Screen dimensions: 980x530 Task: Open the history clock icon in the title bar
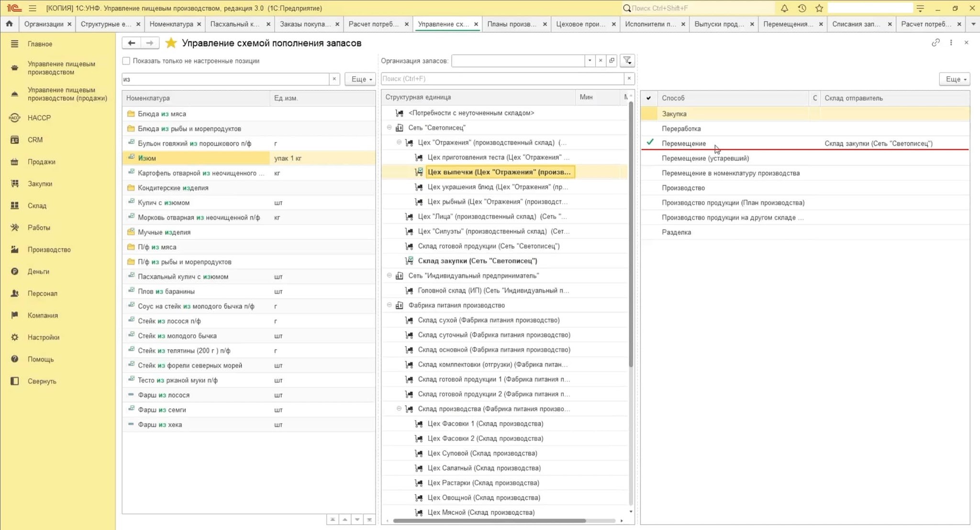coord(802,8)
